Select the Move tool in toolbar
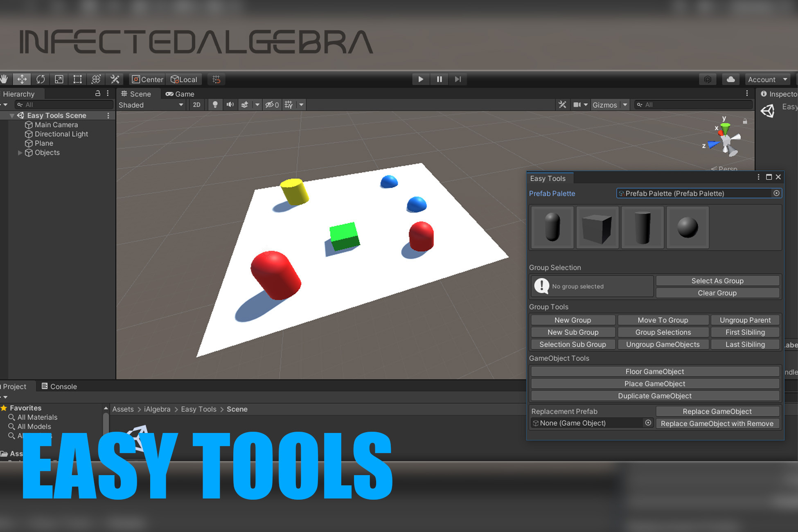 coord(22,79)
